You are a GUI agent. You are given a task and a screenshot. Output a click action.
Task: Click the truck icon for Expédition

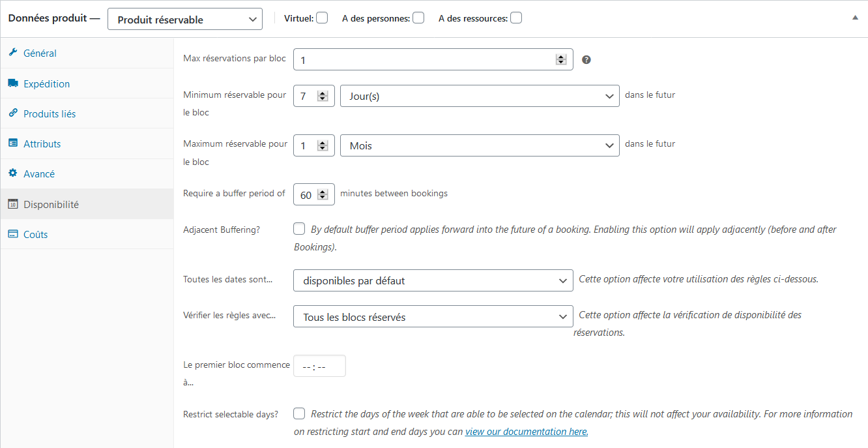pyautogui.click(x=13, y=83)
